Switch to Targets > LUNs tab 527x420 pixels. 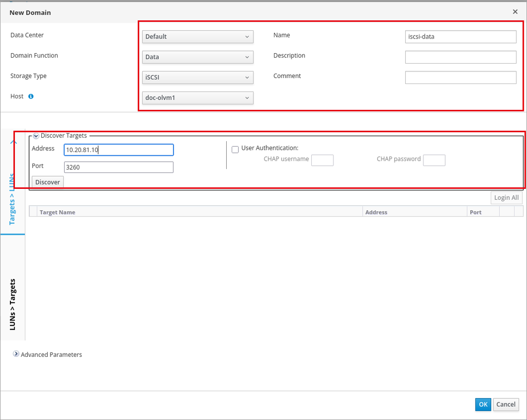point(12,198)
